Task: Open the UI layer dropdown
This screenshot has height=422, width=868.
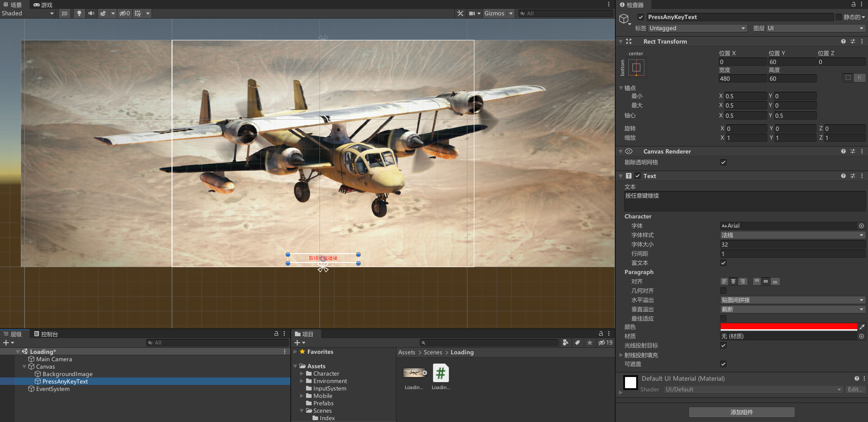Action: tap(816, 28)
